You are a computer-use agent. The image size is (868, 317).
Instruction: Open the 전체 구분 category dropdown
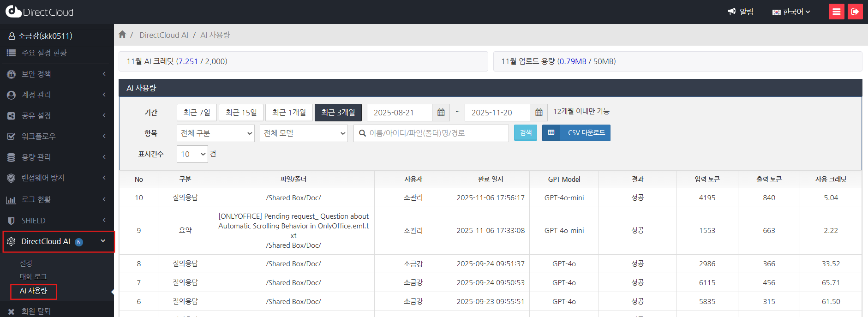pyautogui.click(x=216, y=133)
